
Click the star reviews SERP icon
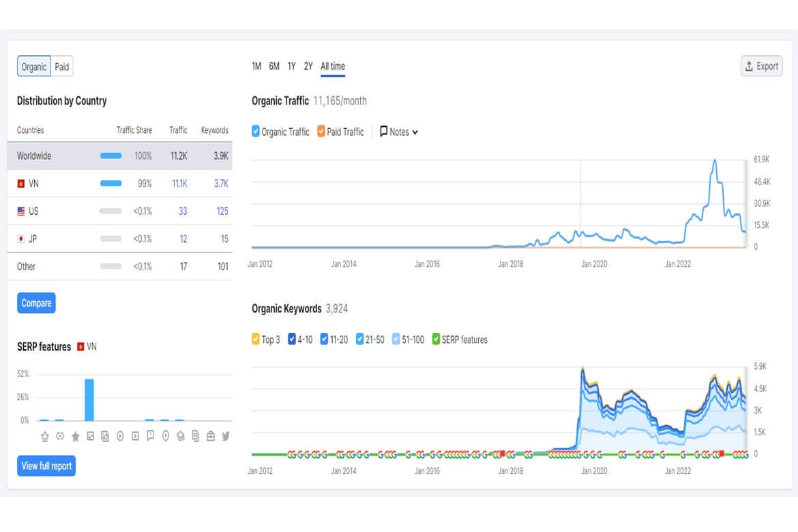tap(75, 437)
